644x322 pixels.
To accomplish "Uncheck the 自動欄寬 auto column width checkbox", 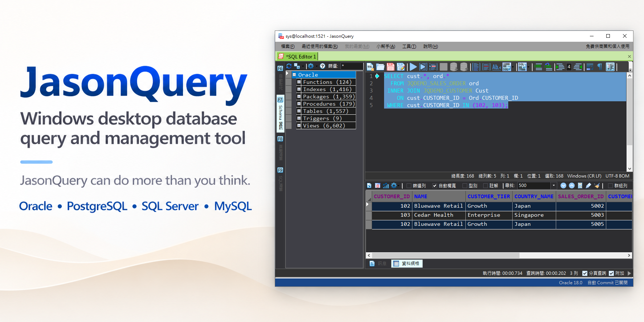I will (435, 186).
